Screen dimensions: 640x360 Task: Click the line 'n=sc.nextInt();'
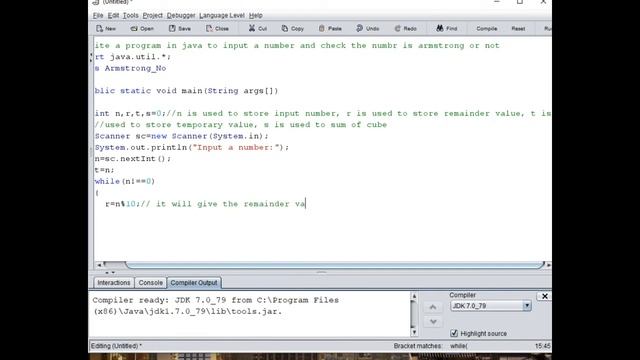click(x=133, y=159)
